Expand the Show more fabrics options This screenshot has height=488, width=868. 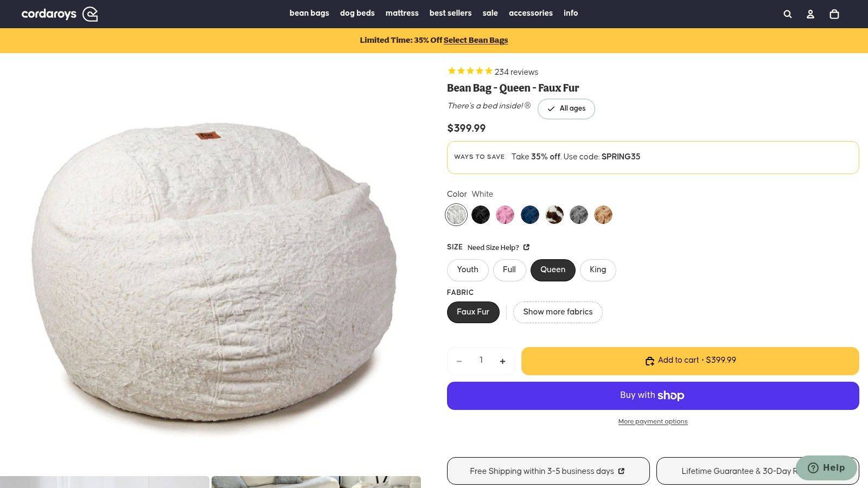[x=557, y=312]
